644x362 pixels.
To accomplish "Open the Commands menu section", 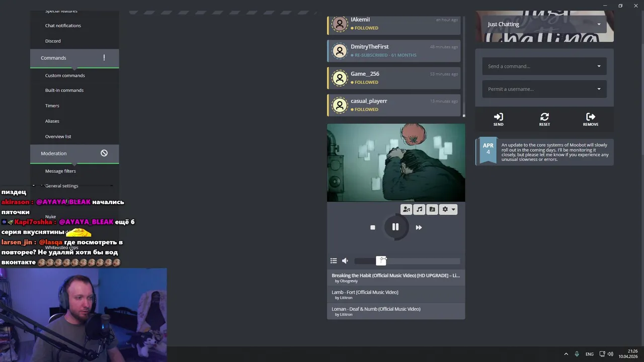I will [x=74, y=58].
